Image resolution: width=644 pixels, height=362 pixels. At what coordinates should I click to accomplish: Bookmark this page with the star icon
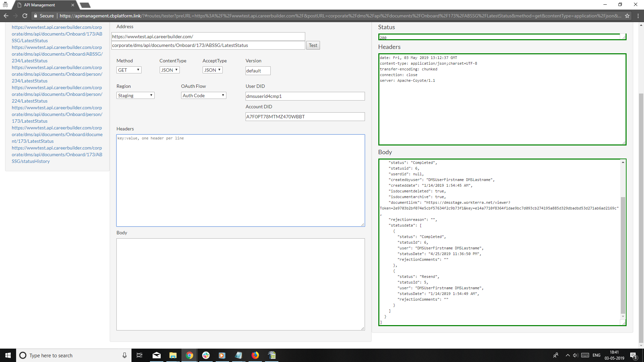coord(627,16)
